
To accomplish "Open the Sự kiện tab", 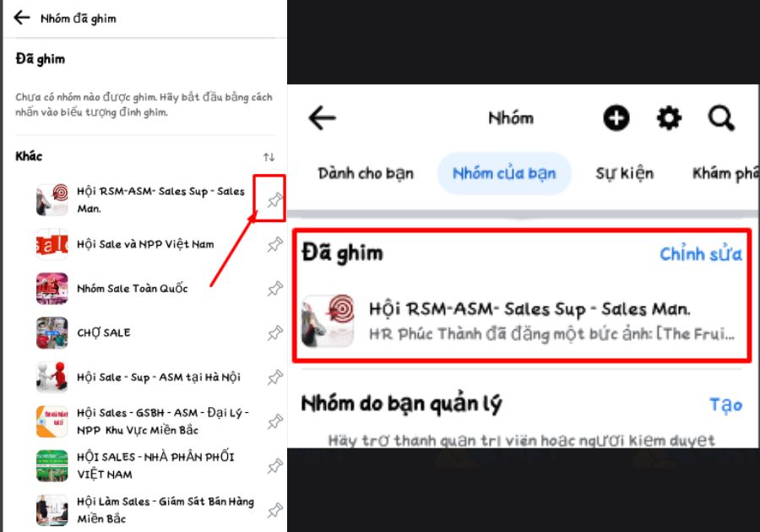I will coord(625,173).
